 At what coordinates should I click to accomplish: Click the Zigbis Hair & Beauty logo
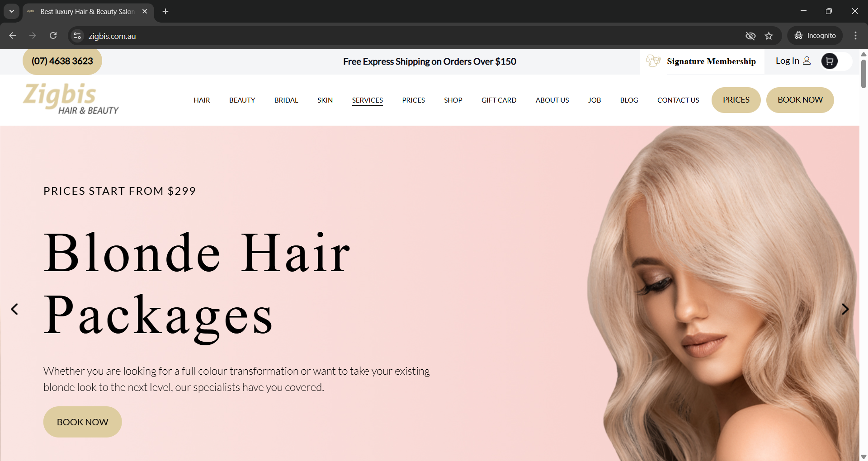tap(71, 99)
